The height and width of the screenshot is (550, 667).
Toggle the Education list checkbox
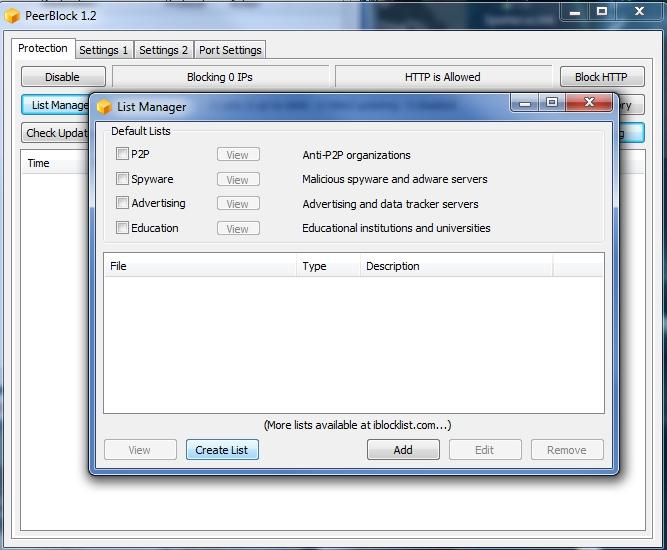[122, 228]
